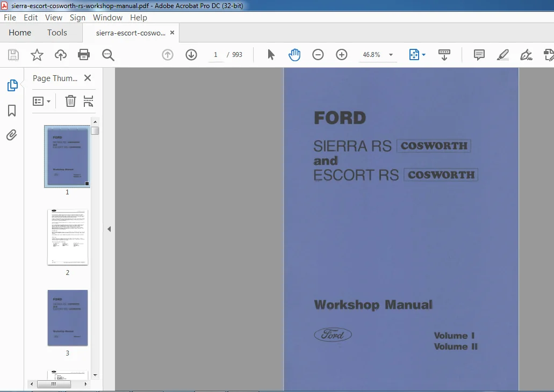Viewport: 554px width, 392px height.
Task: Click the "Volume II" text on cover
Action: [456, 346]
